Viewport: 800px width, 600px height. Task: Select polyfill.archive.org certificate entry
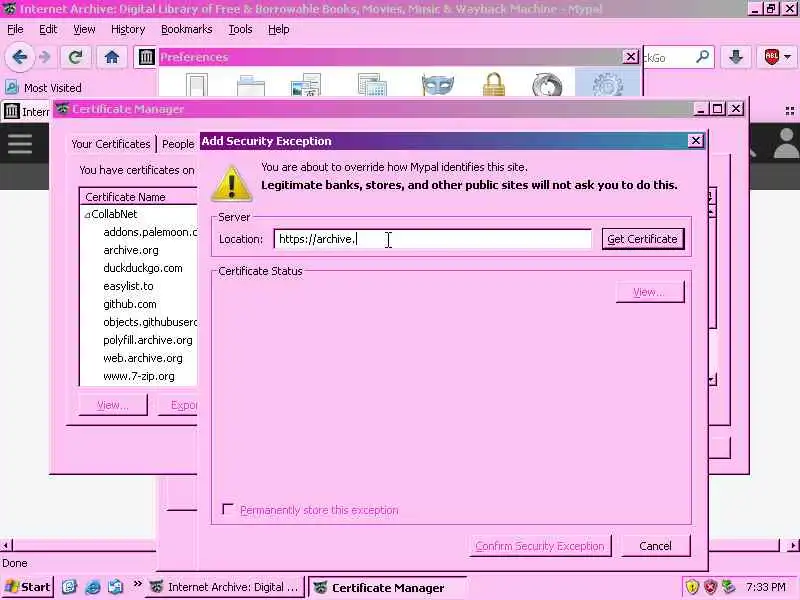click(x=148, y=340)
